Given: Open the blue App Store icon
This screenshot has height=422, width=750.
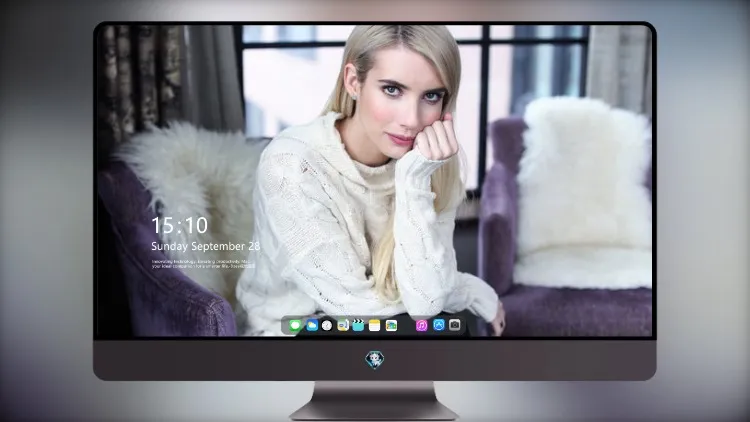Looking at the screenshot, I should (439, 325).
